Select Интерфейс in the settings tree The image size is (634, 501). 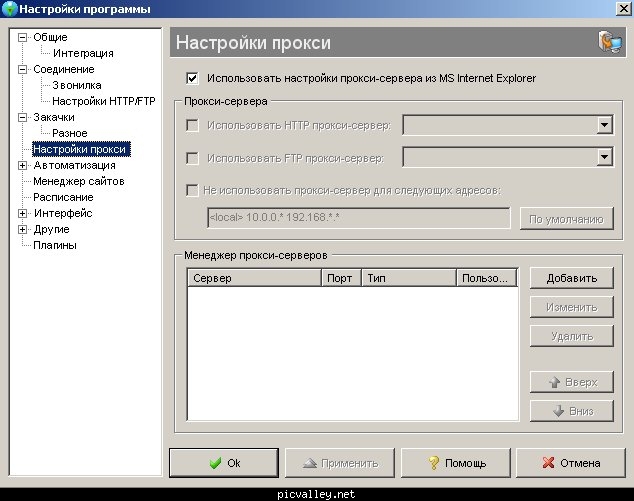coord(63,213)
